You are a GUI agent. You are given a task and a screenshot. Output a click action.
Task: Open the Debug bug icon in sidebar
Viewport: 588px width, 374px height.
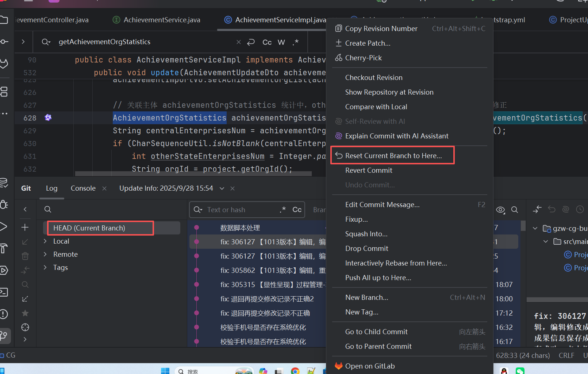pyautogui.click(x=4, y=205)
